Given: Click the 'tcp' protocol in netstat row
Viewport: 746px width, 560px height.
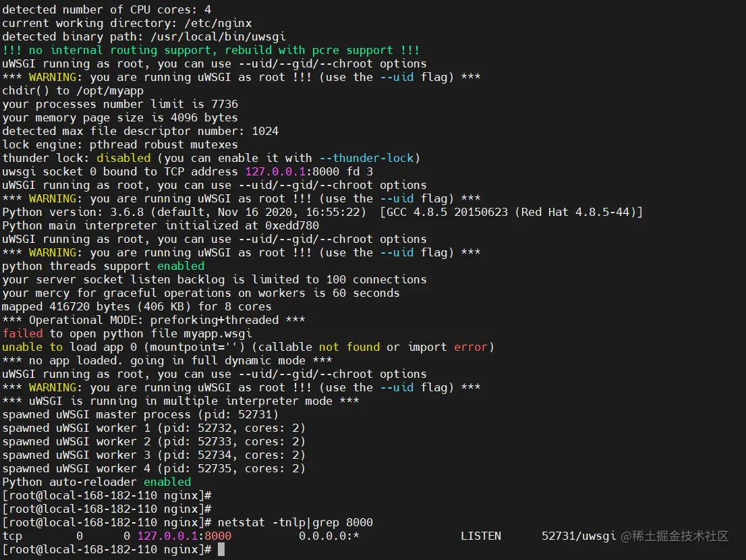Looking at the screenshot, I should [x=12, y=536].
